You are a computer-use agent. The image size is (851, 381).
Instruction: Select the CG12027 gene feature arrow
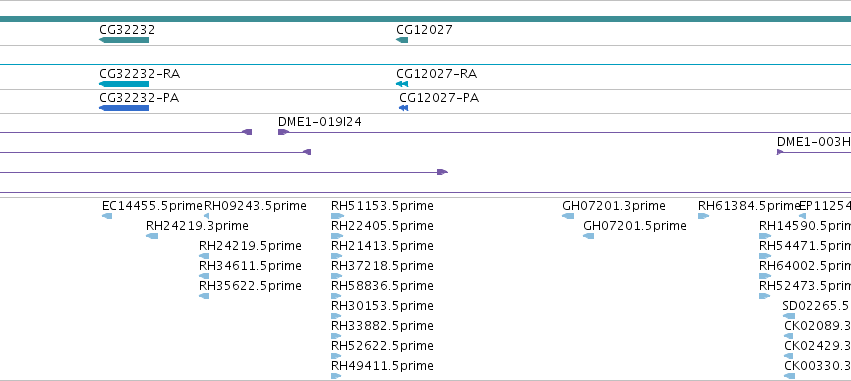pyautogui.click(x=402, y=40)
